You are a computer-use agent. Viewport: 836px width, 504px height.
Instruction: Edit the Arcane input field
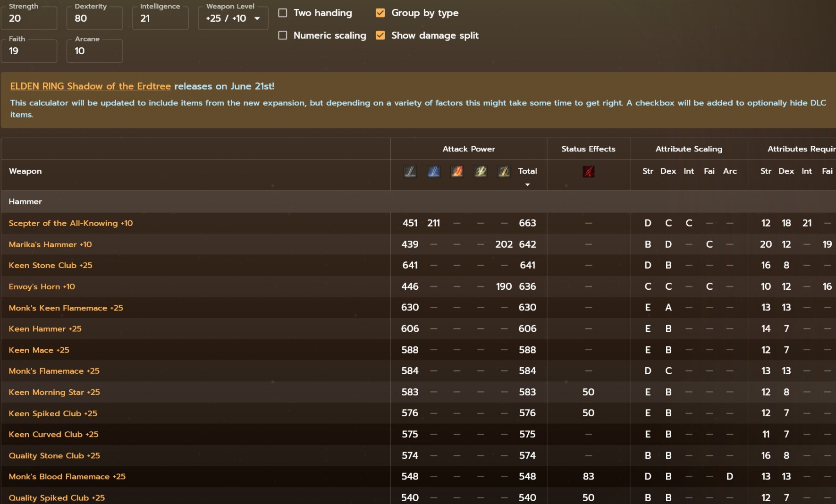tap(94, 51)
